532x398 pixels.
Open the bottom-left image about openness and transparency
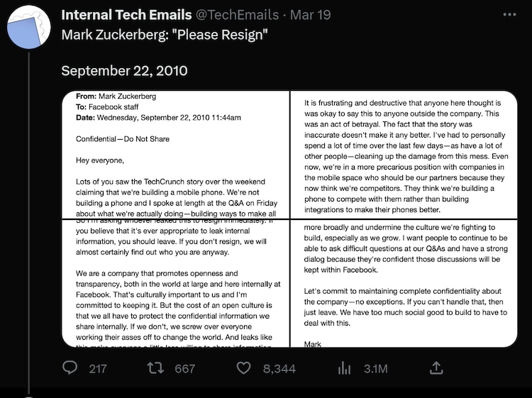point(175,283)
